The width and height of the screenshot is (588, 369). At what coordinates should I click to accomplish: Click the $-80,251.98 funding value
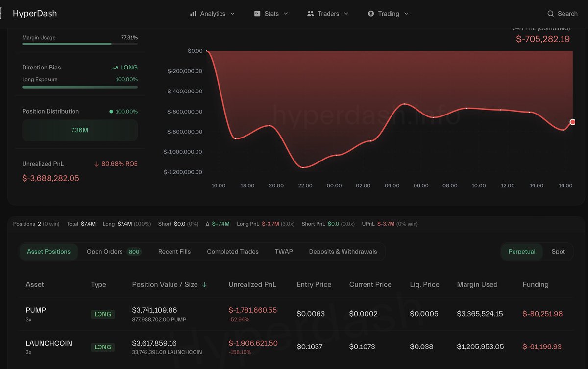(x=542, y=314)
